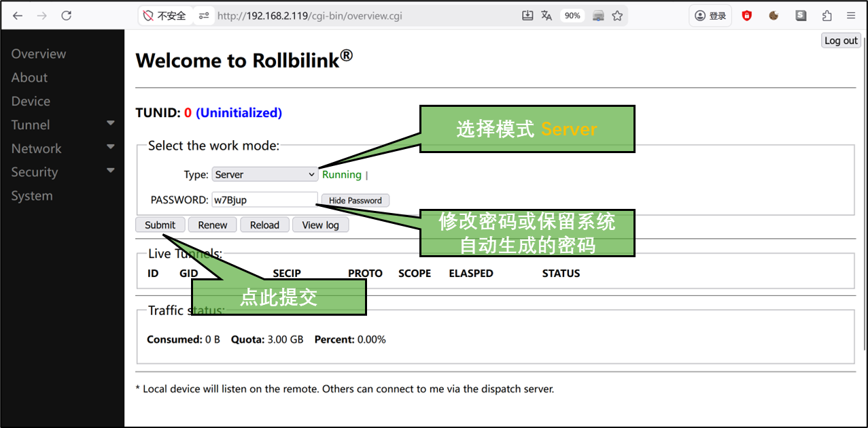
Task: Open site permissions icon in the address bar
Action: 204,16
